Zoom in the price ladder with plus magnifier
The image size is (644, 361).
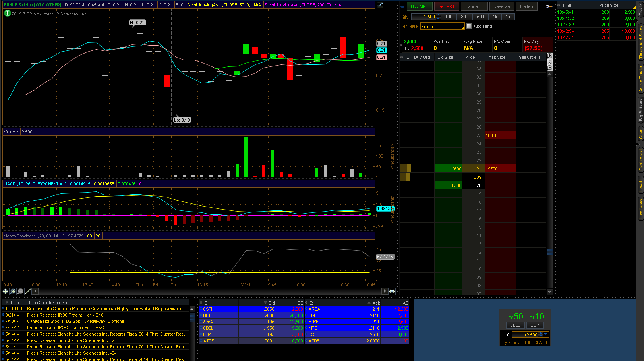550,56
